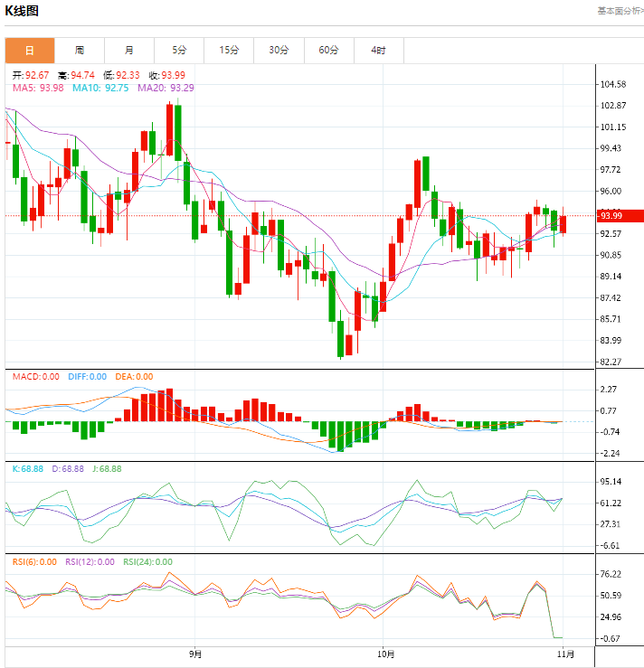
Task: Click the RSI(12):0.00 label
Action: (x=90, y=562)
